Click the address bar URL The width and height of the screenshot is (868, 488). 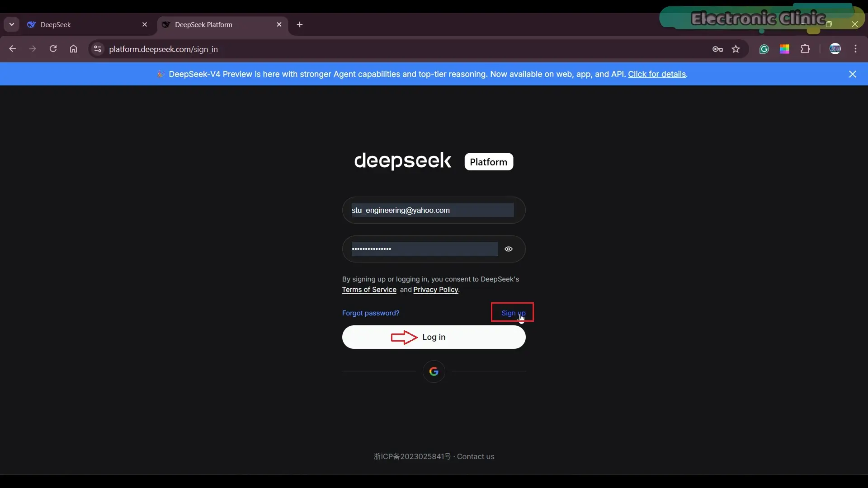click(x=163, y=49)
